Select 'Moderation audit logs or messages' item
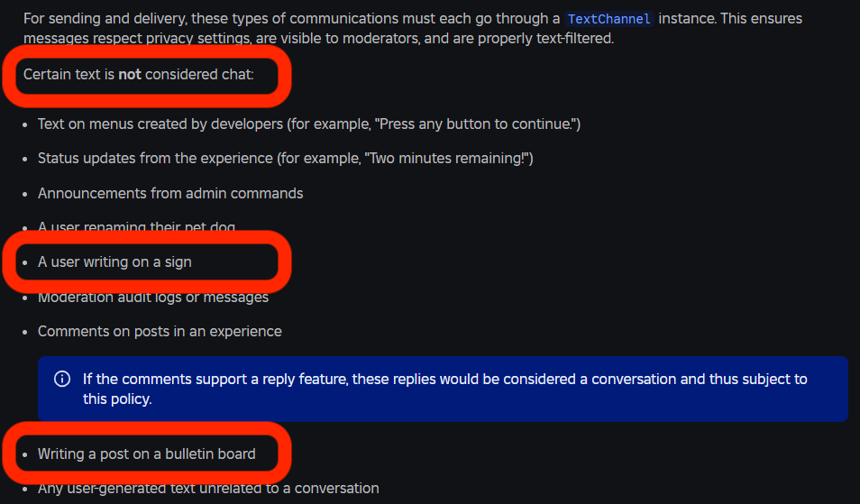860x504 pixels. point(153,298)
